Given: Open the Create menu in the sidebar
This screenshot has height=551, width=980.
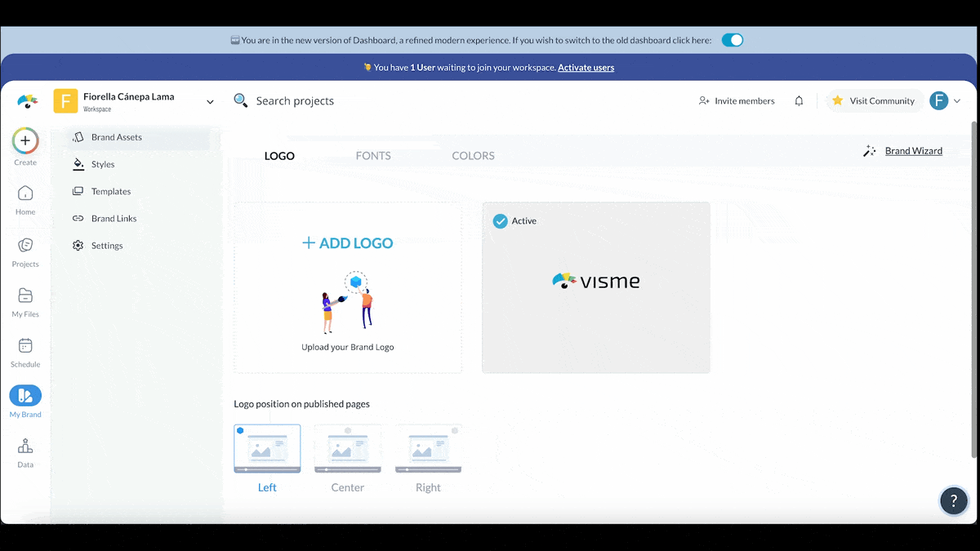Looking at the screenshot, I should [25, 140].
